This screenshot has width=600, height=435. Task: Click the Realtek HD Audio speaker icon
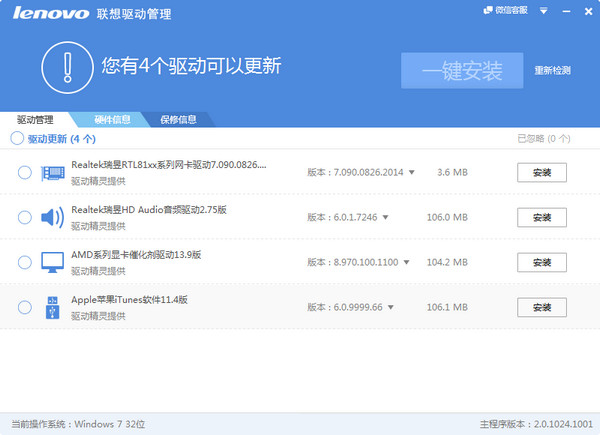(x=51, y=218)
